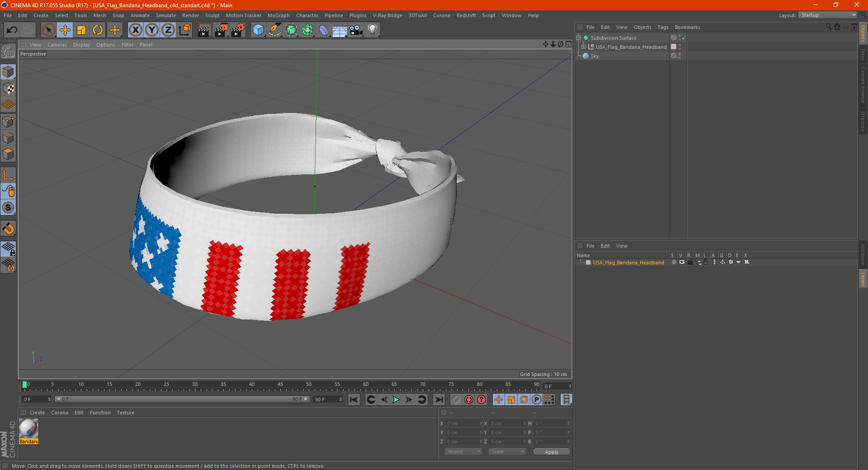Click the Undo arrow icon
The width and height of the screenshot is (868, 470).
pos(12,30)
